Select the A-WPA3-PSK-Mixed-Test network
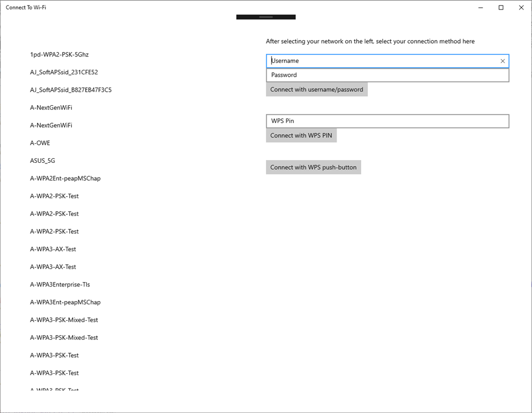532x413 pixels. [64, 320]
